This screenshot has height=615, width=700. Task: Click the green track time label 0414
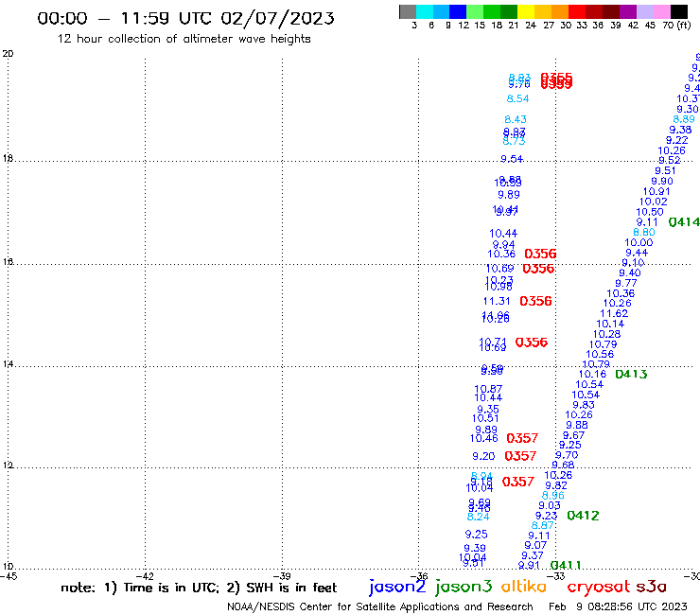point(684,222)
